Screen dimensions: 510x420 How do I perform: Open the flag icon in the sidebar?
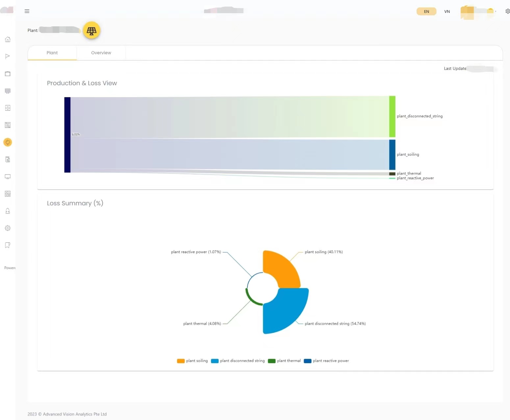(8, 56)
